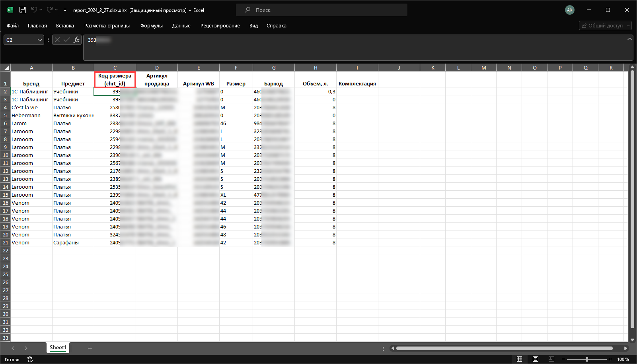
Task: Open the Customize Quick Access Toolbar dropdown
Action: tap(65, 10)
